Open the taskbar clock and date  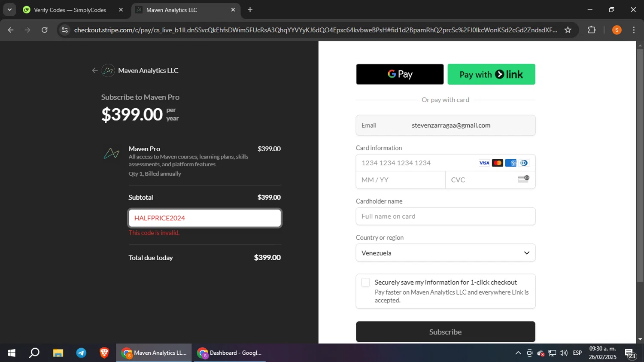[x=603, y=353]
